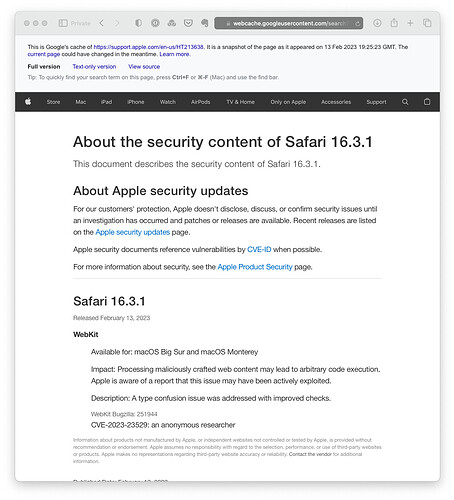Screen dimensions: 454x500
Task: Click the Apple logo in site navigation
Action: 28,101
